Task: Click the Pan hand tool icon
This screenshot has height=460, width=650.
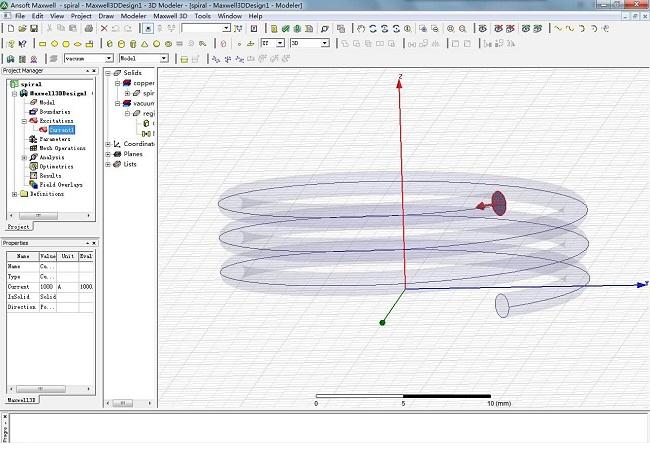Action: tap(361, 29)
